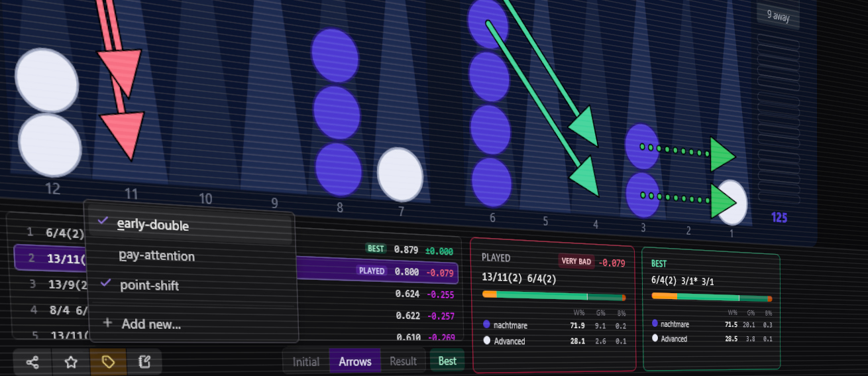Click the VERY BAD badge

576,261
